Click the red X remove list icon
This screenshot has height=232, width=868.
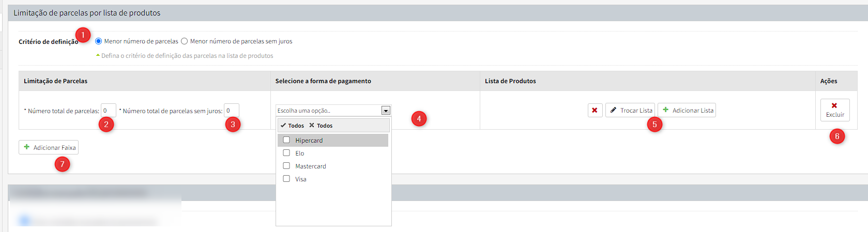tap(595, 110)
